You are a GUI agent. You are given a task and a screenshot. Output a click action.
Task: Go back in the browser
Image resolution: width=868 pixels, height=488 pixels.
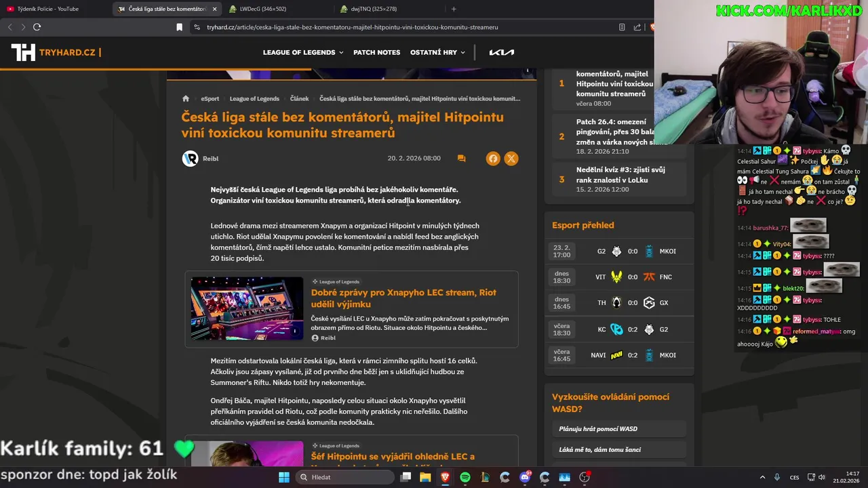coord(9,27)
